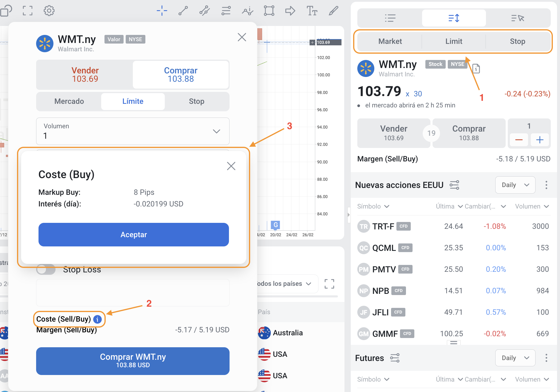The height and width of the screenshot is (392, 560).
Task: Select Stop in the right panel
Action: tap(518, 41)
